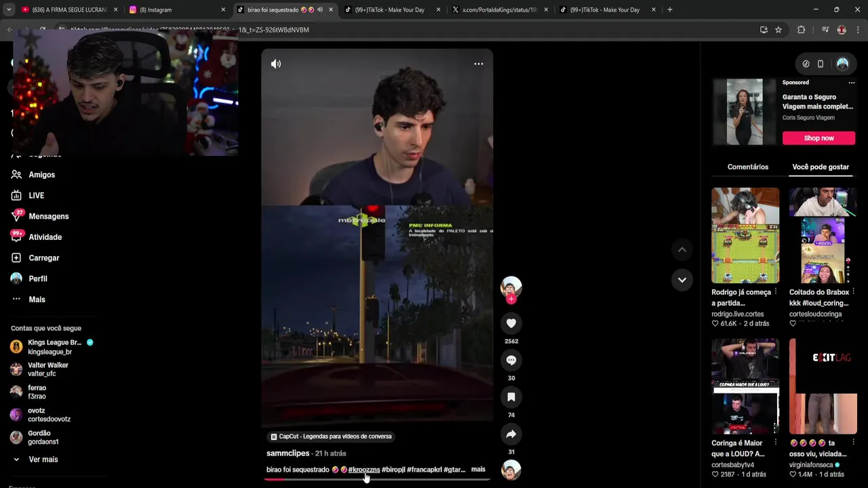This screenshot has width=868, height=488.
Task: Click the phone app icon at top right
Action: click(x=821, y=64)
